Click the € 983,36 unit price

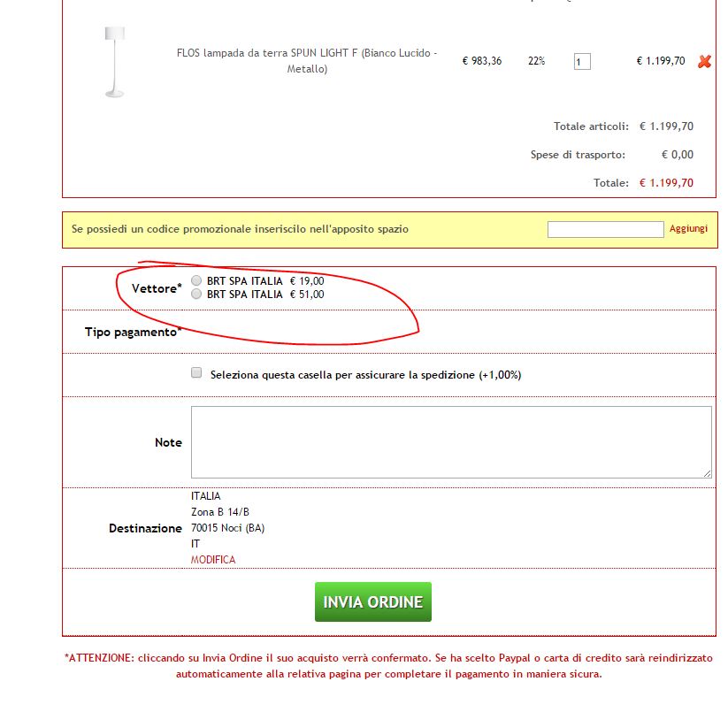point(482,61)
